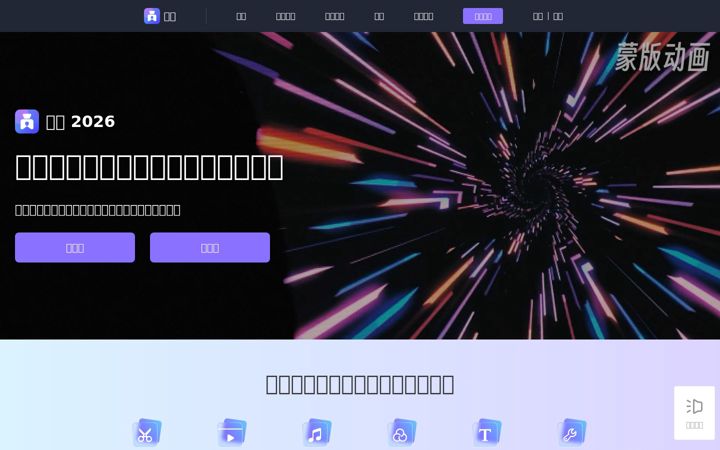720x450 pixels.
Task: Click the left purple button in the hero banner
Action: click(x=75, y=248)
